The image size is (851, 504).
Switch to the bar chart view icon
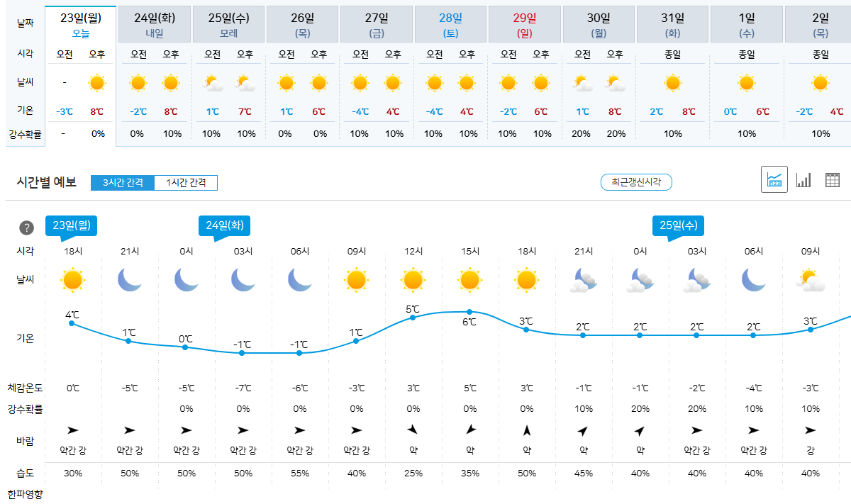[x=803, y=179]
